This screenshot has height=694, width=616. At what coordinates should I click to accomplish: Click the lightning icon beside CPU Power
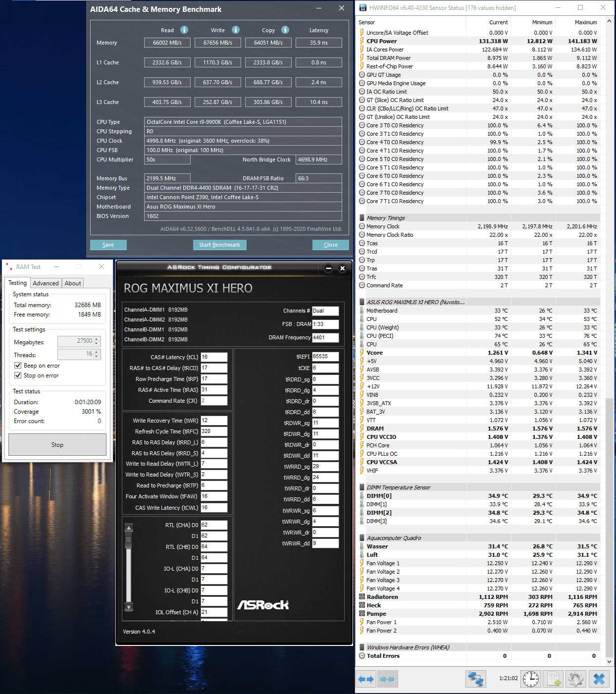tap(362, 41)
